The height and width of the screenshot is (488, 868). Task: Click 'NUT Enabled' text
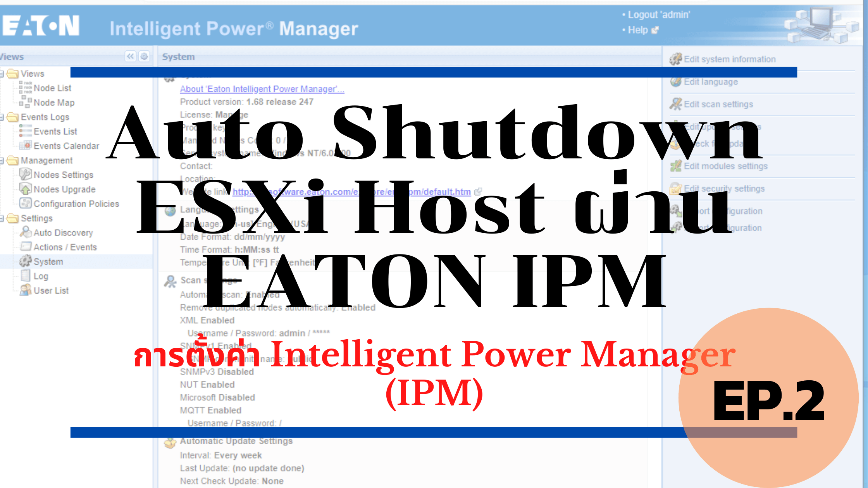(207, 385)
